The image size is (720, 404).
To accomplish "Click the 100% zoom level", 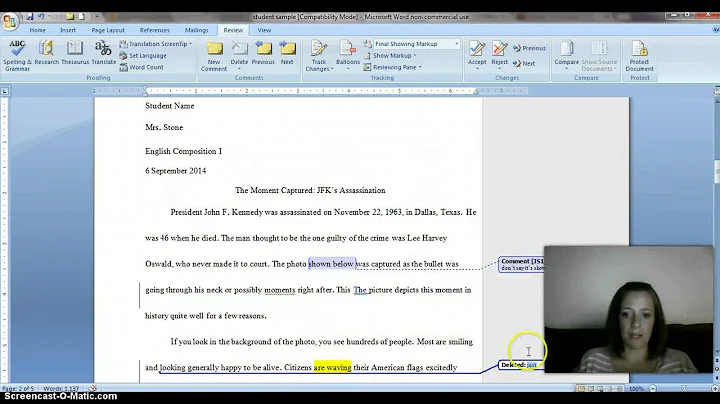I will [636, 388].
